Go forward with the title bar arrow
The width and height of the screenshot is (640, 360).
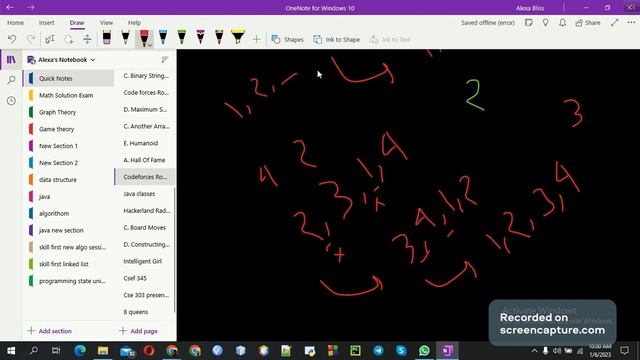coord(31,7)
